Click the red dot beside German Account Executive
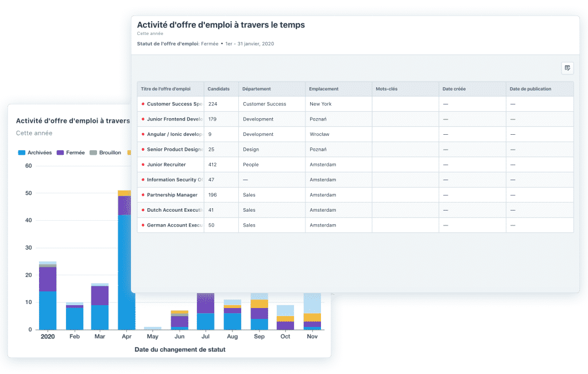This screenshot has width=588, height=374. (143, 225)
